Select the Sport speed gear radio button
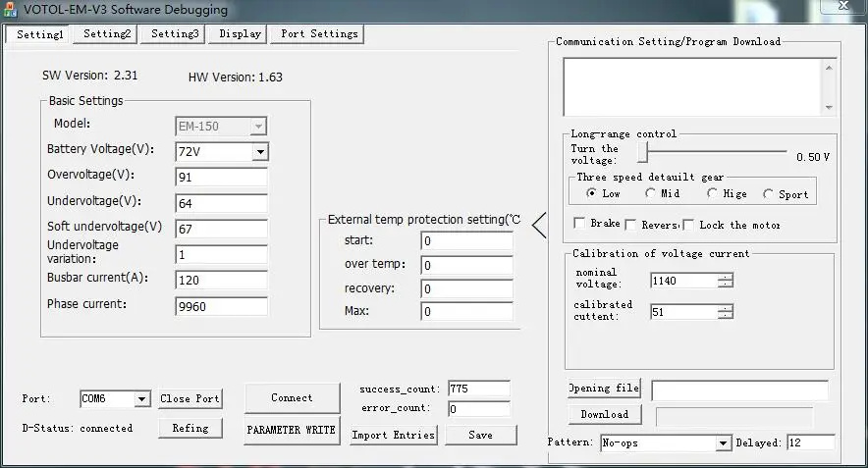The image size is (868, 468). click(x=768, y=194)
